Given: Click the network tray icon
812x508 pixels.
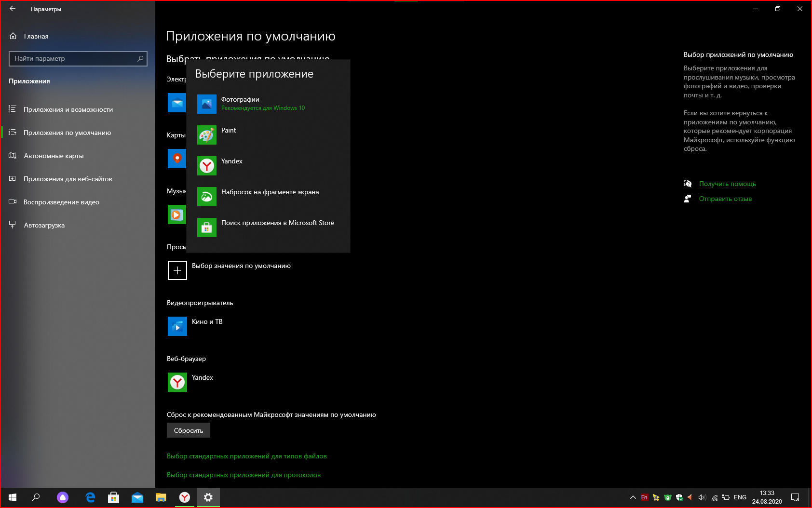Looking at the screenshot, I should (x=714, y=497).
